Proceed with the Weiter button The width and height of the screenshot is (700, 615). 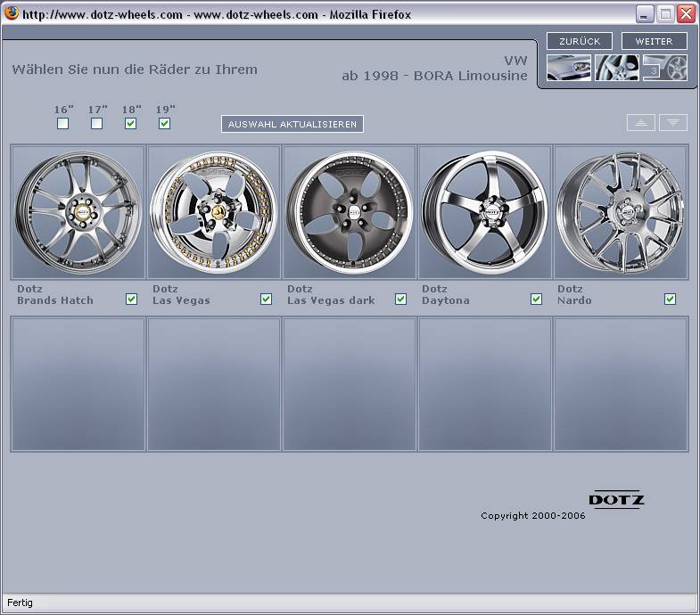click(654, 41)
